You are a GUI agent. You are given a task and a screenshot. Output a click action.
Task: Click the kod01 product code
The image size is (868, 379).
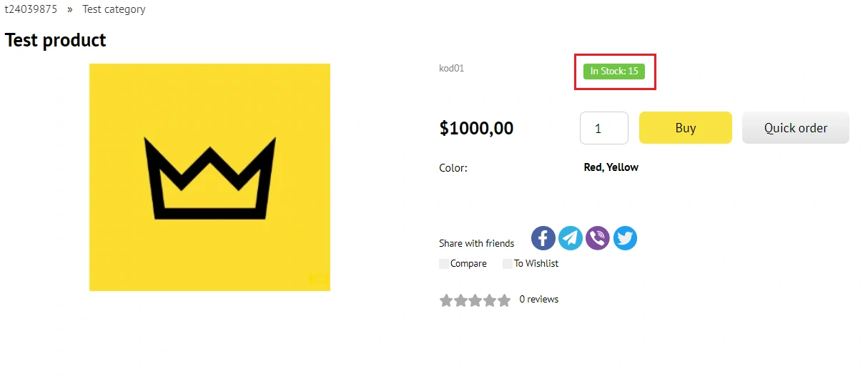point(451,69)
